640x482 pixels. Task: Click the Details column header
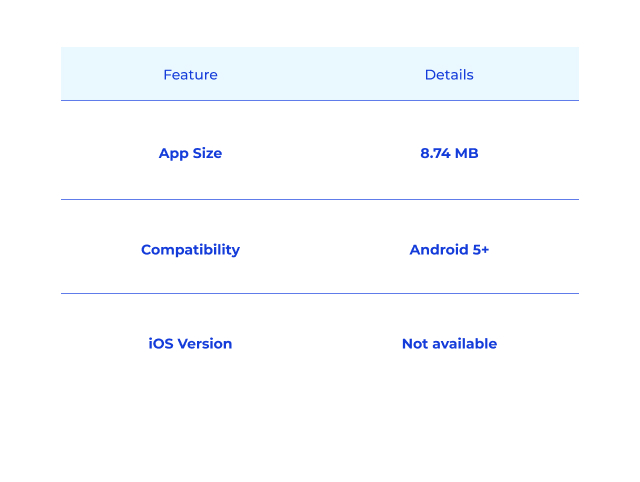[x=449, y=75]
